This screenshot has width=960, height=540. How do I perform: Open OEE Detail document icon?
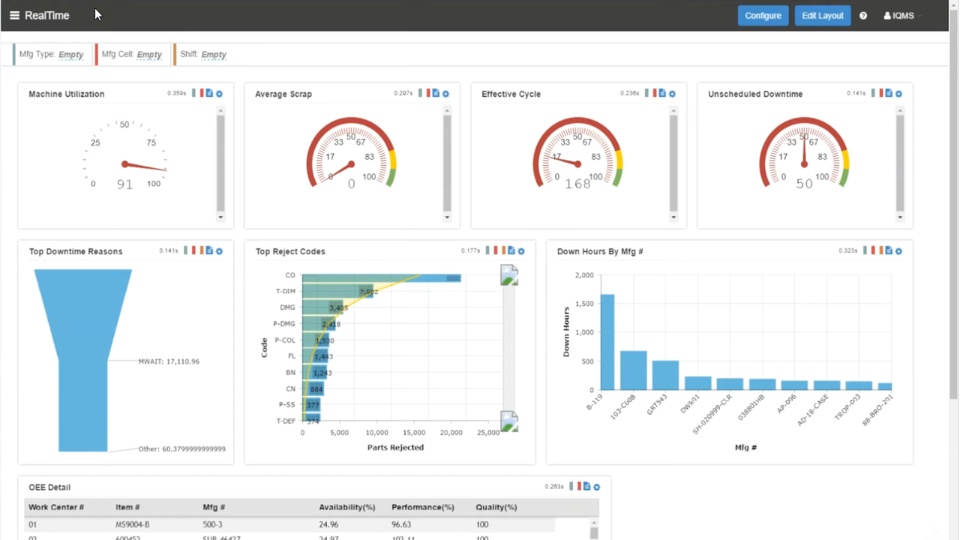pos(587,486)
